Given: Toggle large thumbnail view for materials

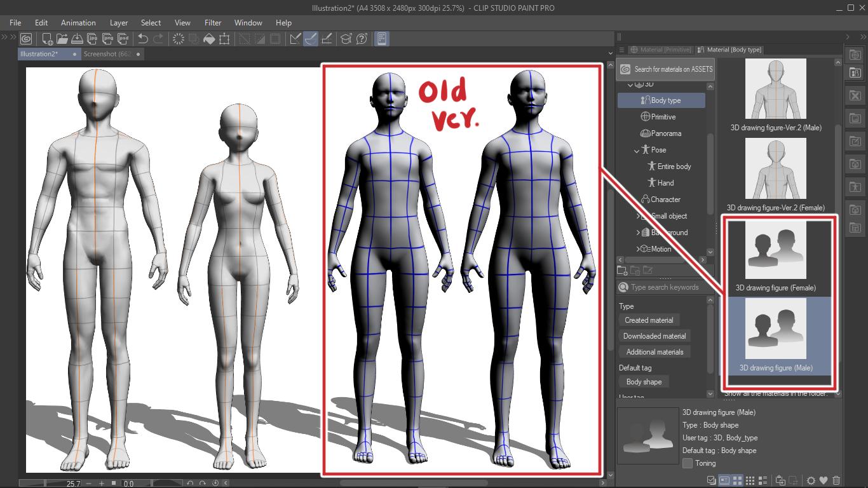Looking at the screenshot, I should click(738, 480).
